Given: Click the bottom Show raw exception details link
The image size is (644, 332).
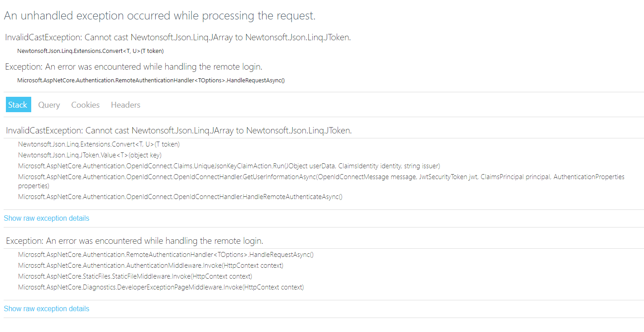Looking at the screenshot, I should (46, 308).
